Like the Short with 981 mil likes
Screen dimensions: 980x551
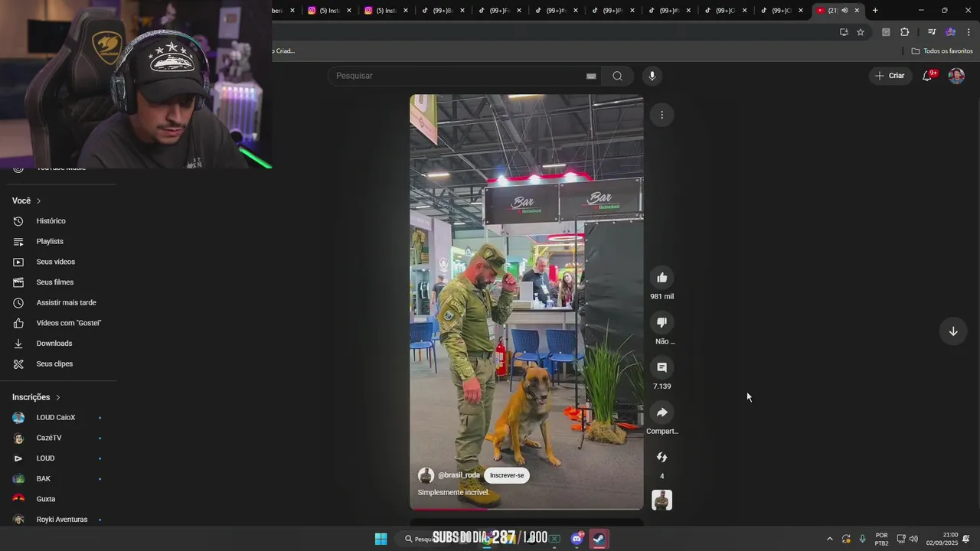pyautogui.click(x=662, y=278)
